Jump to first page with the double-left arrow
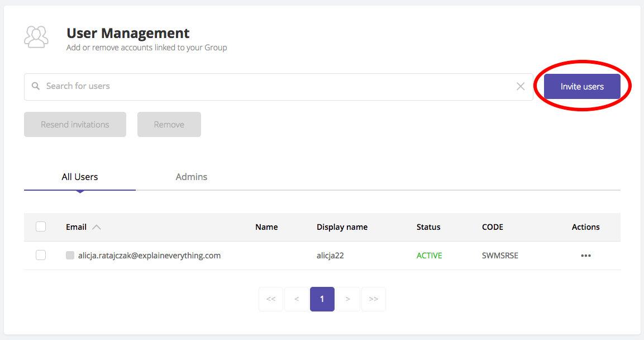 click(270, 299)
